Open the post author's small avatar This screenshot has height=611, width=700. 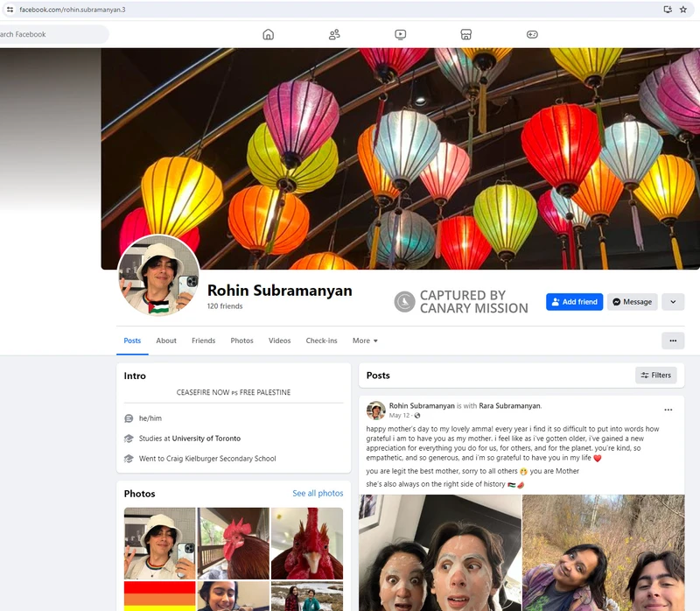pos(376,410)
